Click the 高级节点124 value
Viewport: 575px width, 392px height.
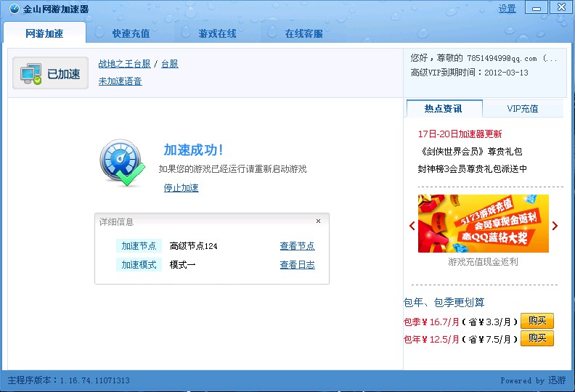193,246
